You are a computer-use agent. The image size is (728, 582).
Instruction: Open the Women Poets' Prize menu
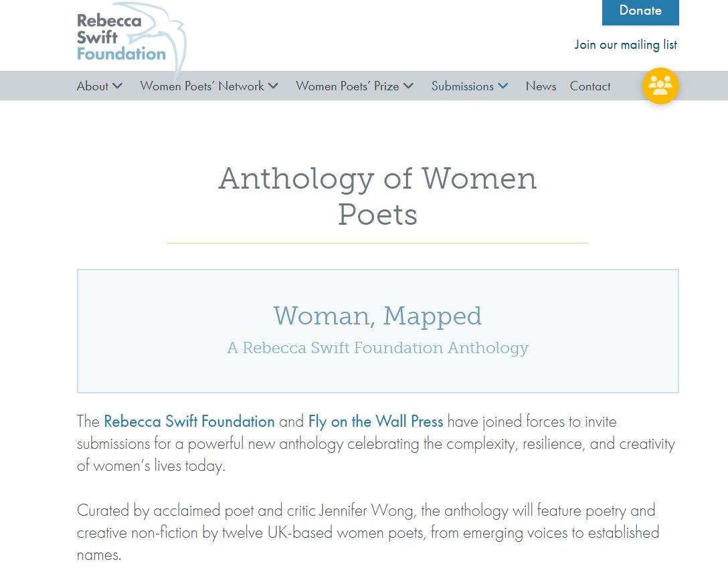tap(347, 86)
